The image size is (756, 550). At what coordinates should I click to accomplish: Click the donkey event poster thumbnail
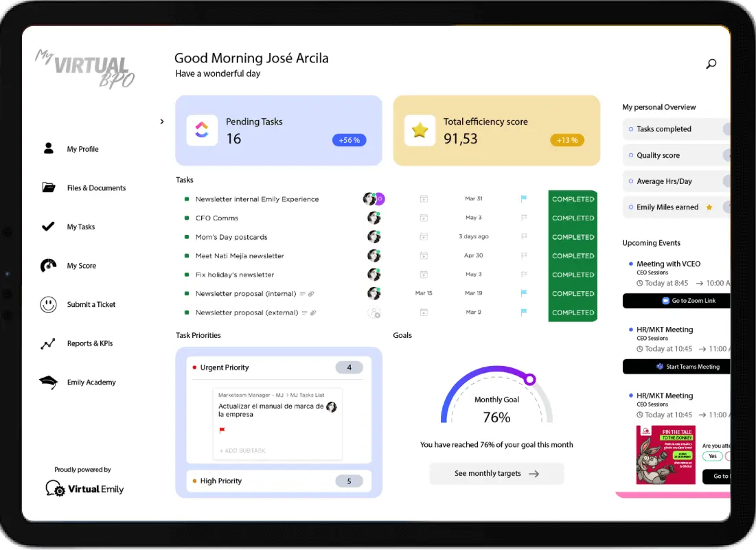665,455
